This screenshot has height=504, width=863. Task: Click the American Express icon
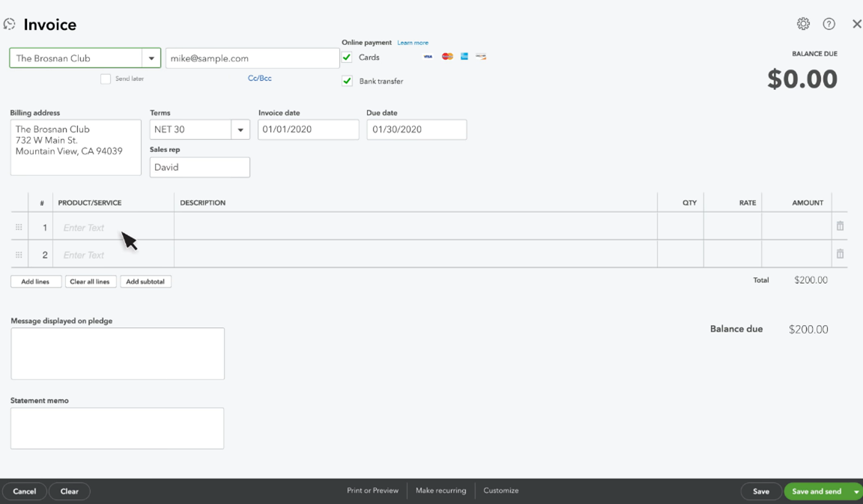coord(464,56)
